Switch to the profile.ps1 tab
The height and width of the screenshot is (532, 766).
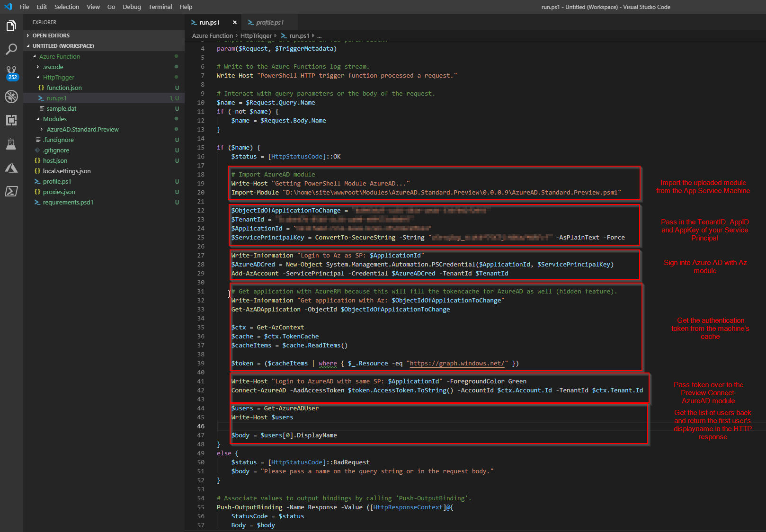click(x=270, y=22)
